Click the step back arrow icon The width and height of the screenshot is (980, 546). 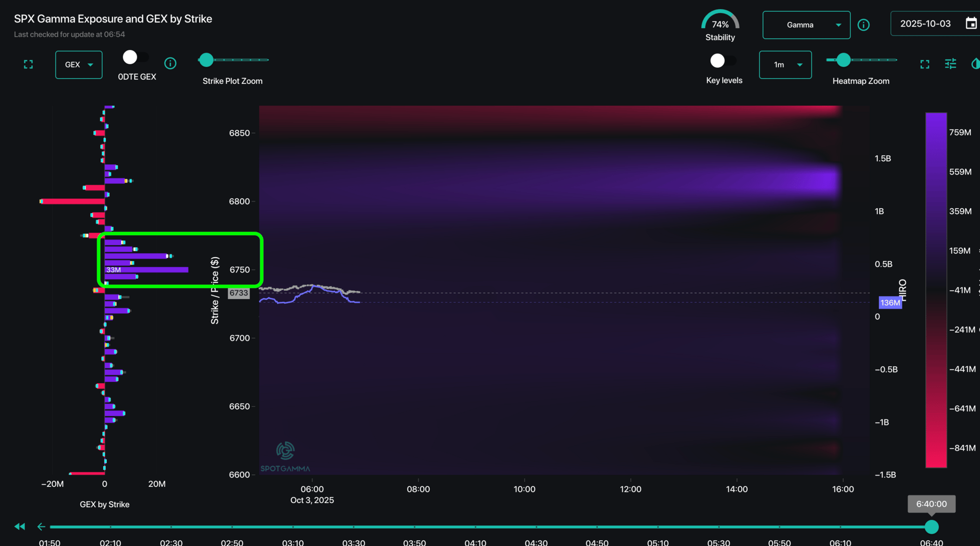(x=41, y=527)
